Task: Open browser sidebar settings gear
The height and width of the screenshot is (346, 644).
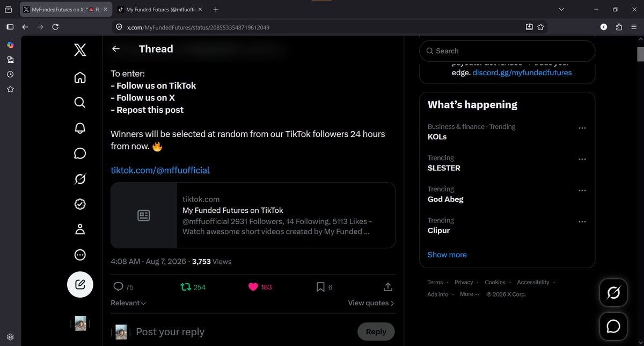Action: pos(10,337)
